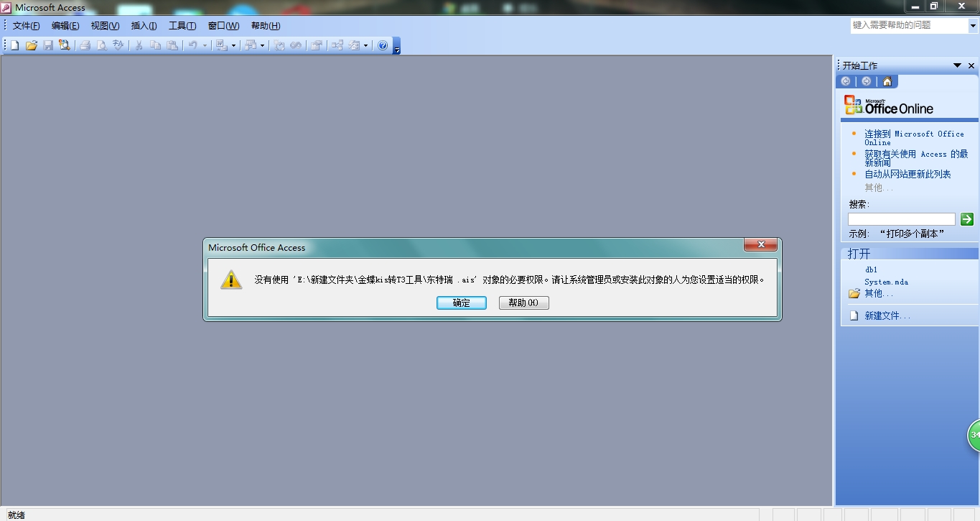Click the Cut scissors icon
980x521 pixels.
click(x=139, y=45)
